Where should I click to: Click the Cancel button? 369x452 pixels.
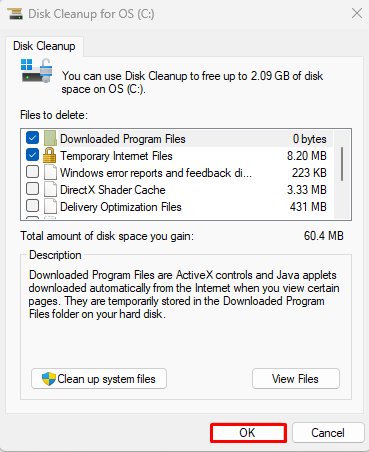click(328, 433)
